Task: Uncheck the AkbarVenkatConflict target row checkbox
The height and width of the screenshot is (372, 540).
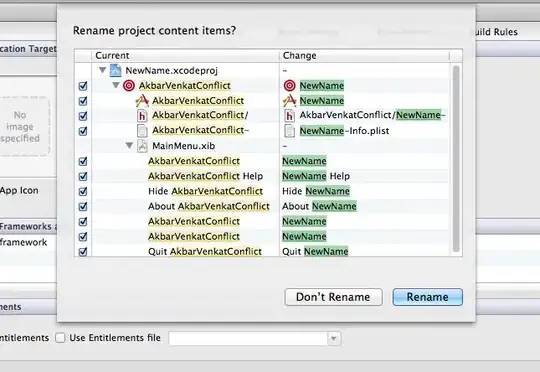Action: pyautogui.click(x=83, y=86)
